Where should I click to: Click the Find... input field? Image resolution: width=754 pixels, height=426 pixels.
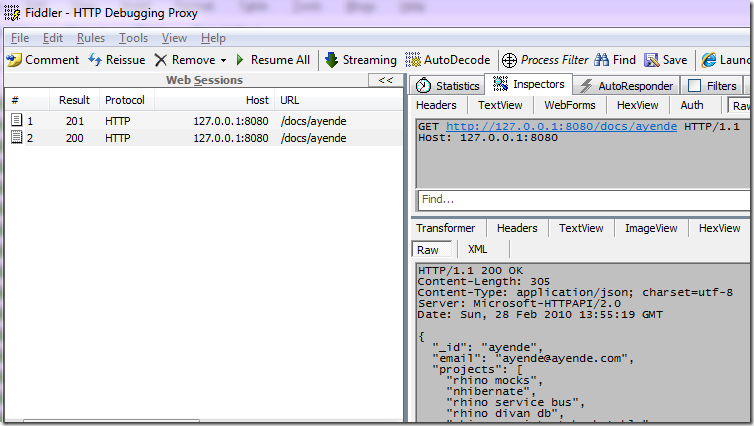(584, 200)
